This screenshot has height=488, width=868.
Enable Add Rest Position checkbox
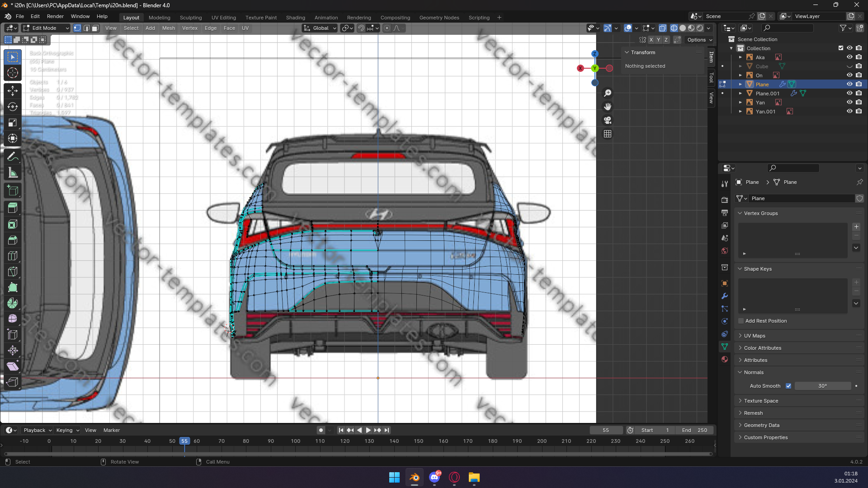(x=741, y=321)
